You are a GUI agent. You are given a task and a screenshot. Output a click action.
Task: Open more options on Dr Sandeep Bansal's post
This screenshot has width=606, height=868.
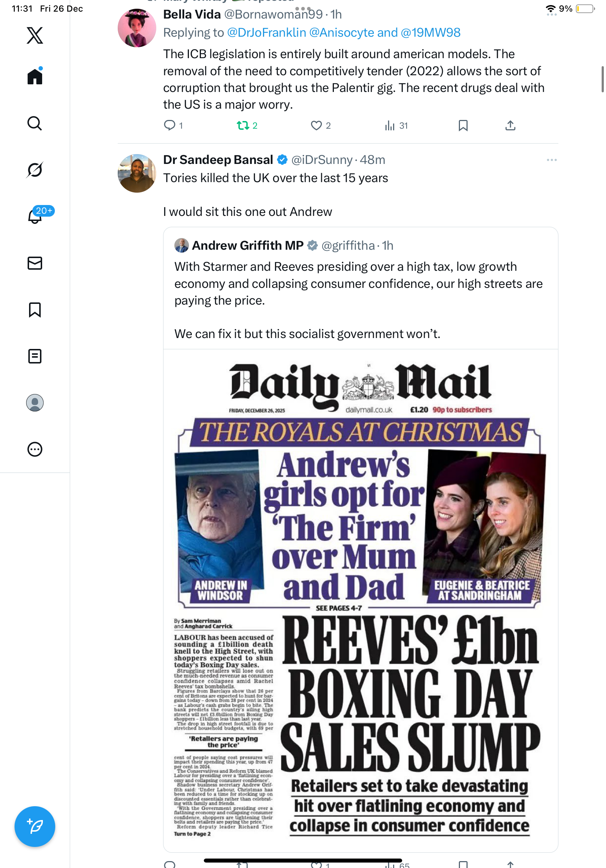point(551,160)
